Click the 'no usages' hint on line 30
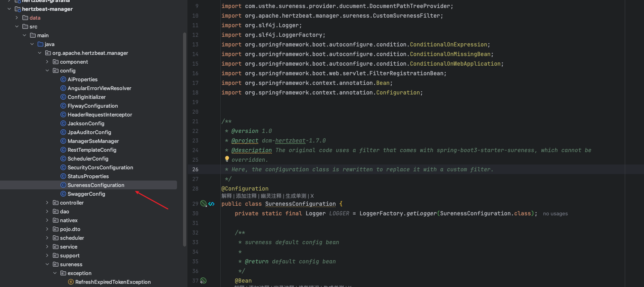 pos(555,214)
